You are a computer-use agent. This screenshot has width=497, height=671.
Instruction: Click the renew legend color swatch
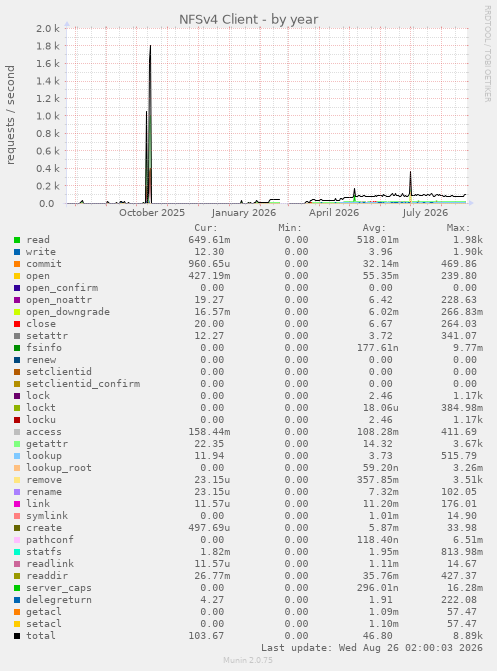(x=17, y=360)
